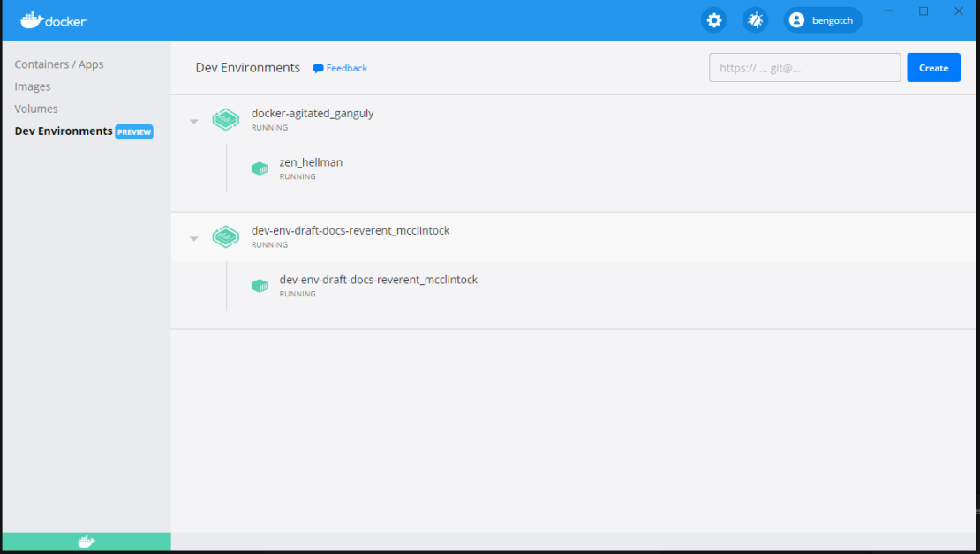980x554 pixels.
Task: Click the whale icon in bottom status bar
Action: tap(86, 542)
